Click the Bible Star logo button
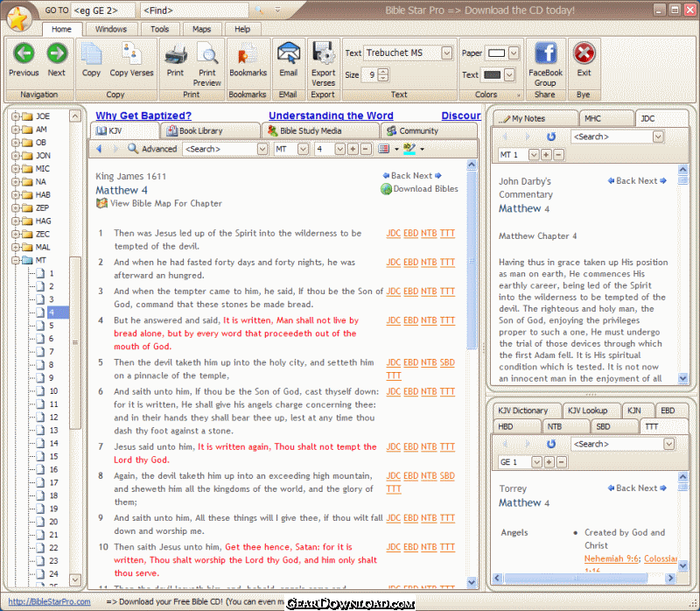The height and width of the screenshot is (611, 700). (x=17, y=18)
